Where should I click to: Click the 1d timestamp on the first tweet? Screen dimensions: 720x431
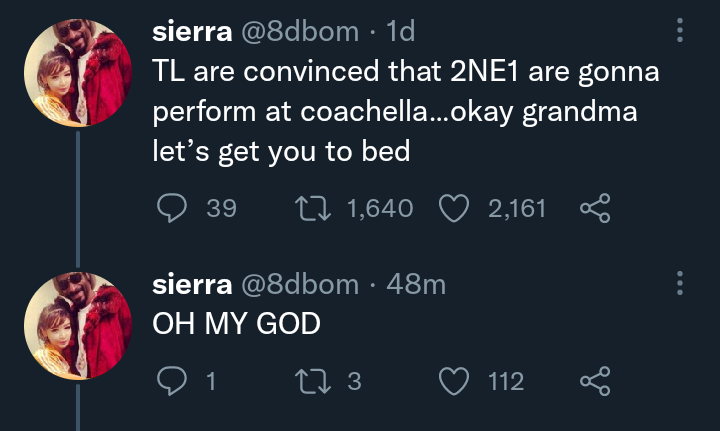(400, 32)
